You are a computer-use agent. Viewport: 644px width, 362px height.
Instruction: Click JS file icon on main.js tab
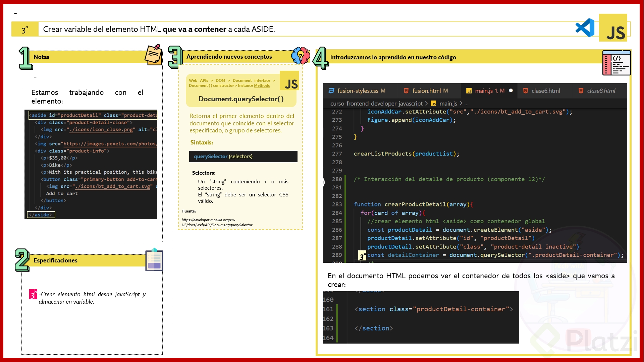pos(469,91)
